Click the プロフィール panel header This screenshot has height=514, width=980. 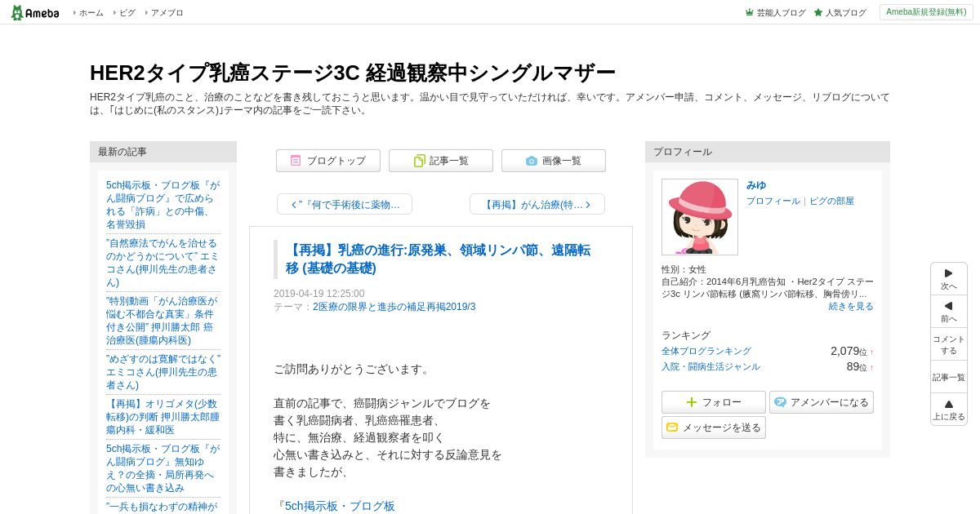[768, 152]
